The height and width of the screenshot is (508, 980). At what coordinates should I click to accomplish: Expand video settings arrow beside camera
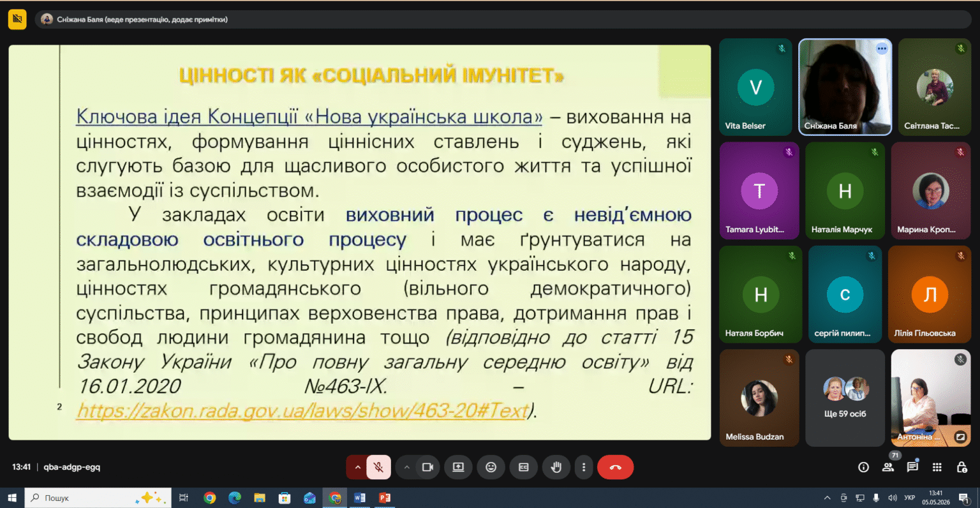(x=406, y=467)
